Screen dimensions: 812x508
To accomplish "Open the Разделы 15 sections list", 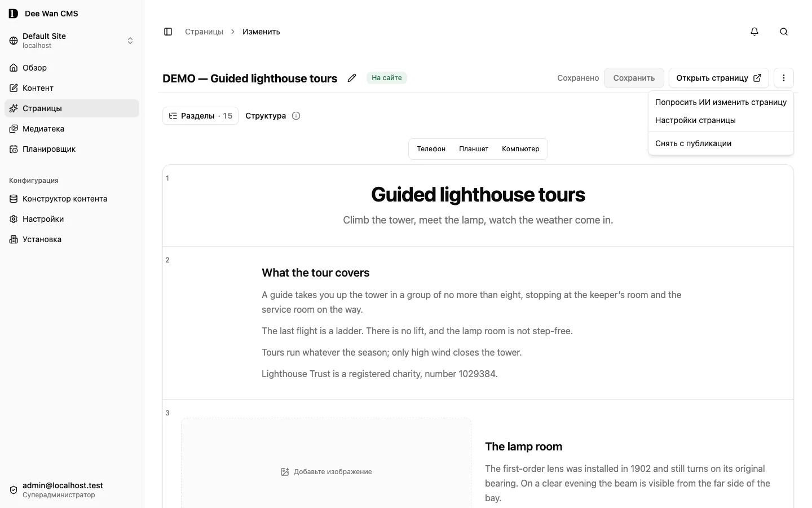I will tap(200, 116).
